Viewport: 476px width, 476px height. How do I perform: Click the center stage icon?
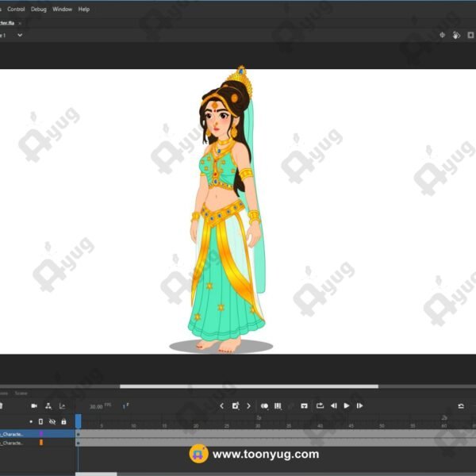point(442,35)
